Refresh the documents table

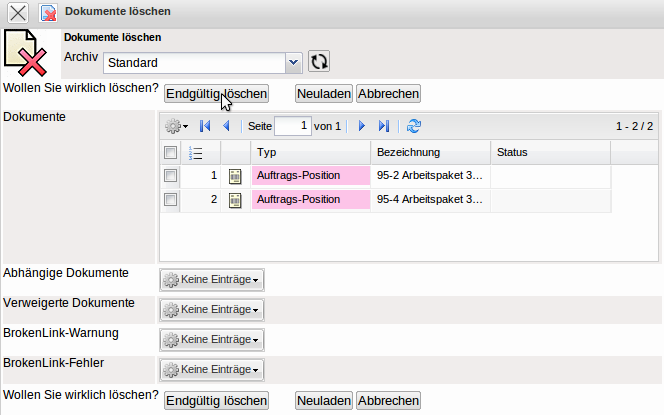tap(414, 126)
